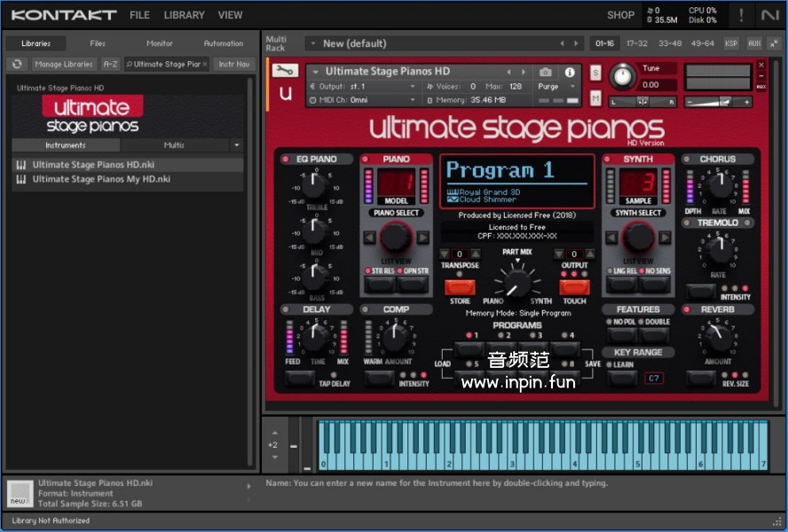Click the previous synth sample arrow
The height and width of the screenshot is (532, 788).
coord(611,237)
